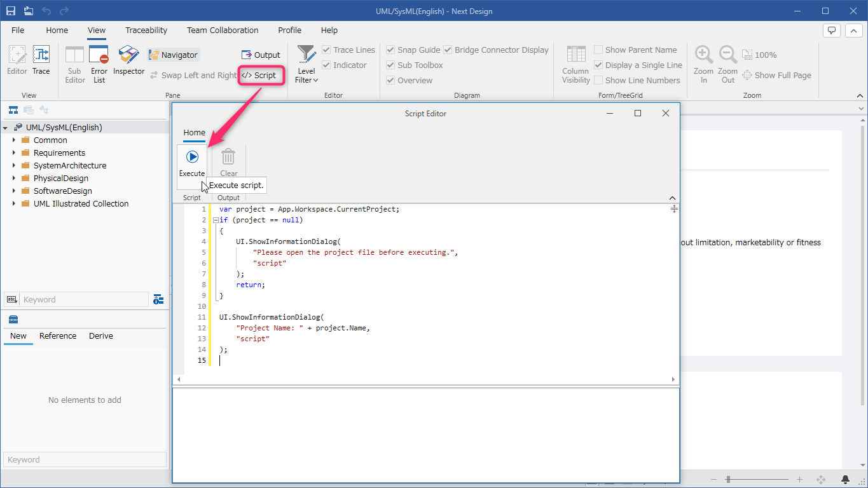This screenshot has height=488, width=868.
Task: Select the Reference tab in toolbox
Action: pos(58,335)
